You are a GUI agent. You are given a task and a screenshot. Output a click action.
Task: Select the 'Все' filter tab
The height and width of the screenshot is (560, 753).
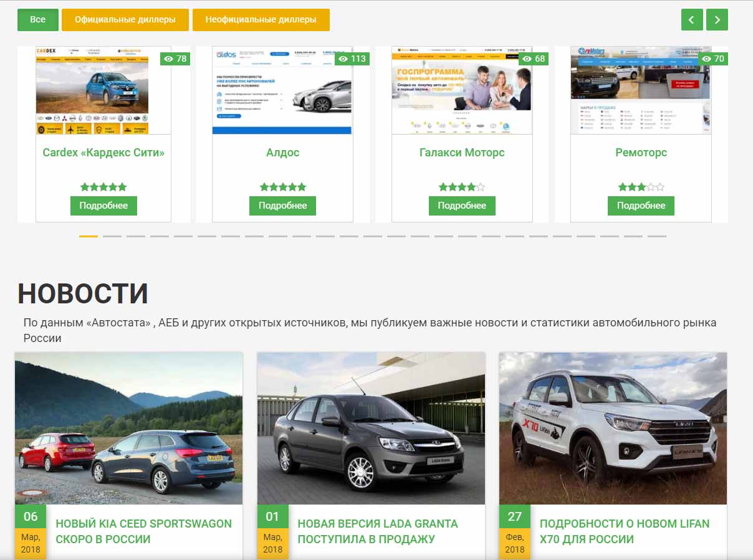[38, 20]
